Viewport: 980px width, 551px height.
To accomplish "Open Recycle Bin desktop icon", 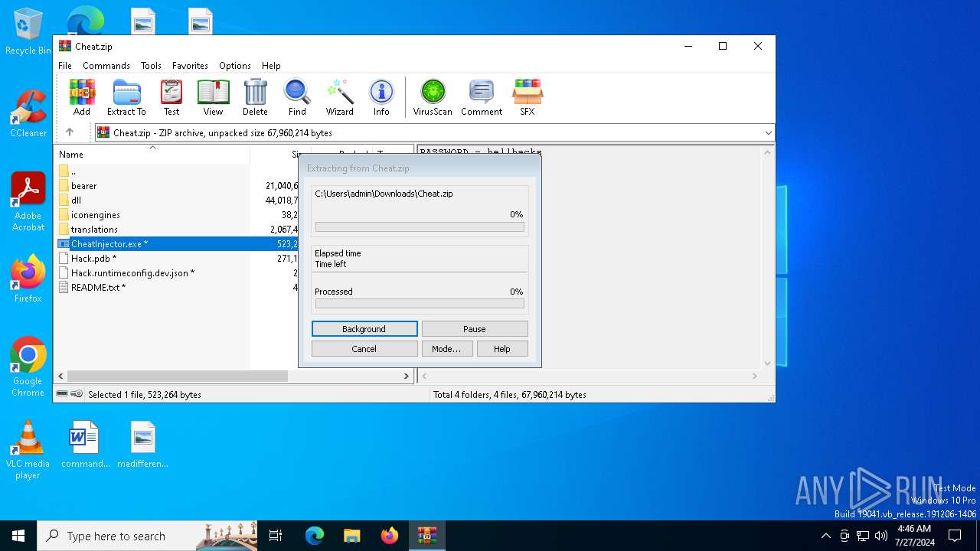I will 28,32.
